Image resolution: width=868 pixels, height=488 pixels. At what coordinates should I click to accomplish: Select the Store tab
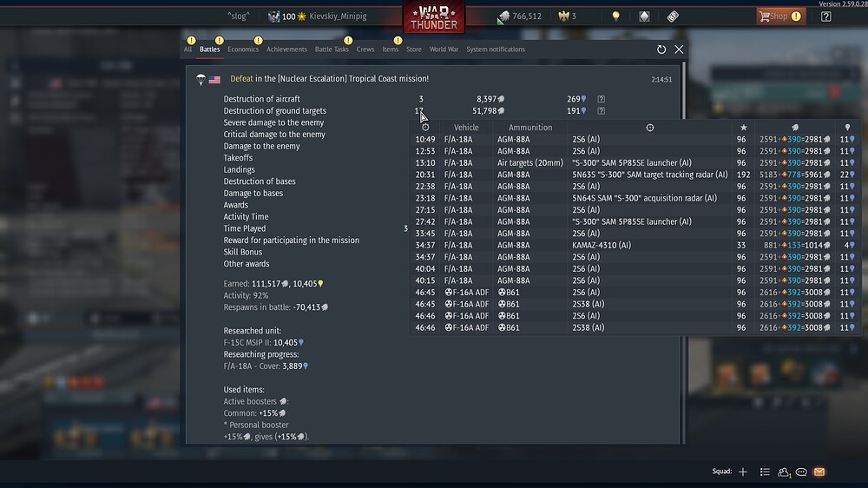click(x=413, y=49)
